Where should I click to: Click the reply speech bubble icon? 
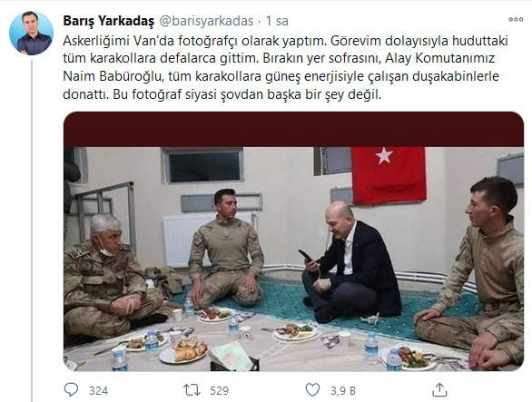tap(71, 390)
